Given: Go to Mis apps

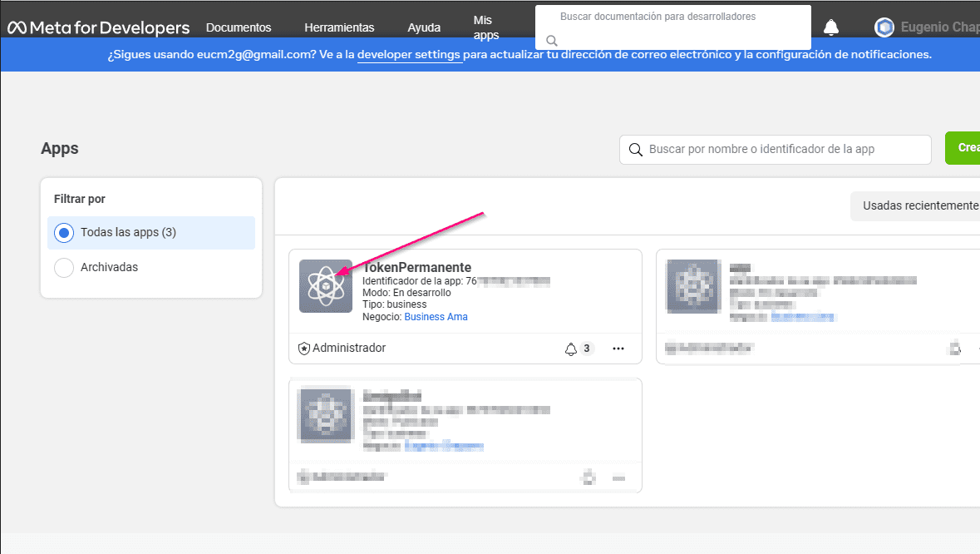Looking at the screenshot, I should (x=486, y=27).
